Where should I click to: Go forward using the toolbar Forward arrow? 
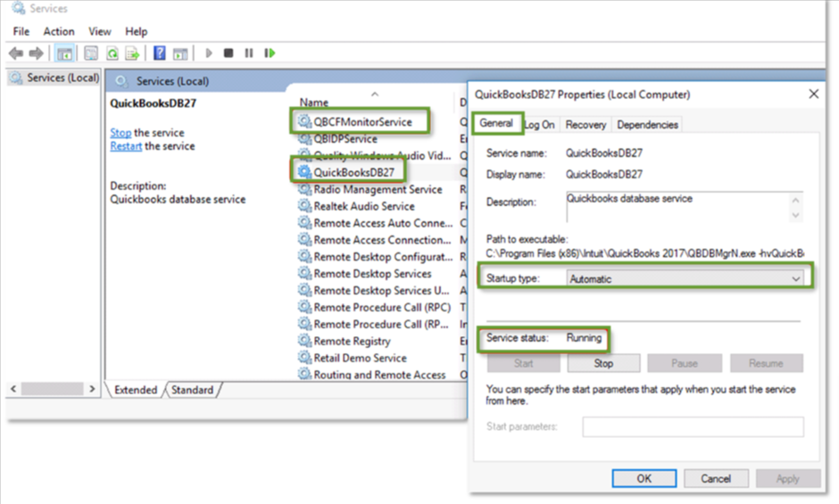coord(37,53)
